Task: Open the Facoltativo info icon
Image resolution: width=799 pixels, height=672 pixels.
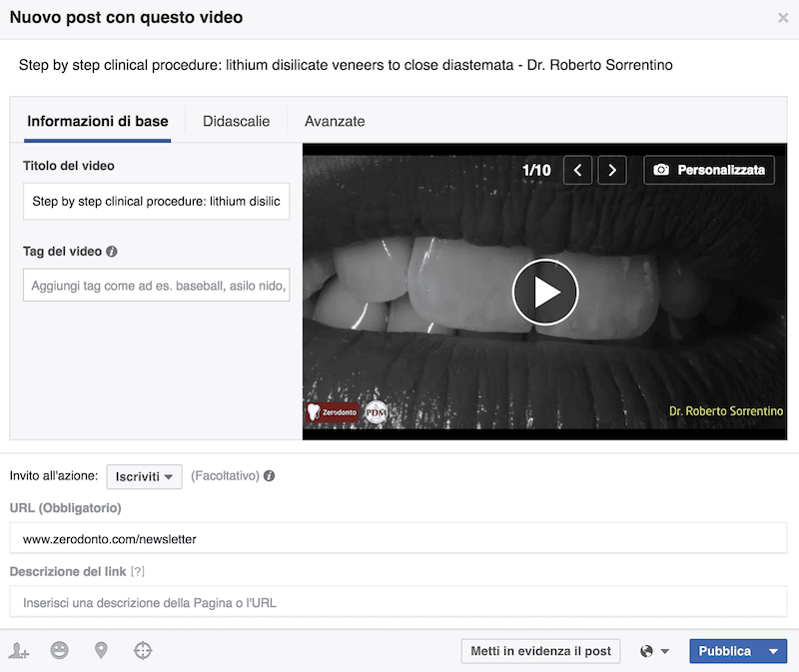Action: pyautogui.click(x=269, y=476)
